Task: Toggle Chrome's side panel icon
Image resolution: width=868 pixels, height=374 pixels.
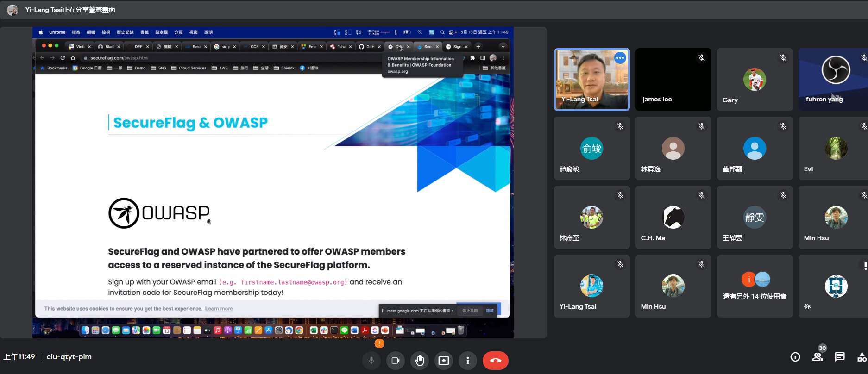Action: point(483,58)
